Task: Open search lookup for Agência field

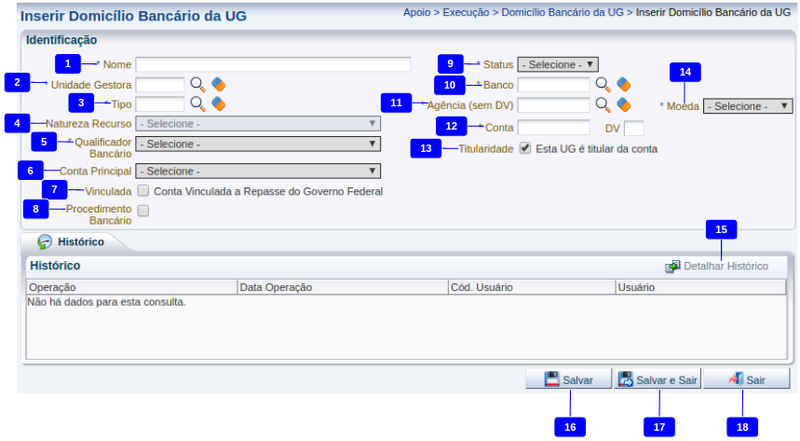Action: click(603, 103)
